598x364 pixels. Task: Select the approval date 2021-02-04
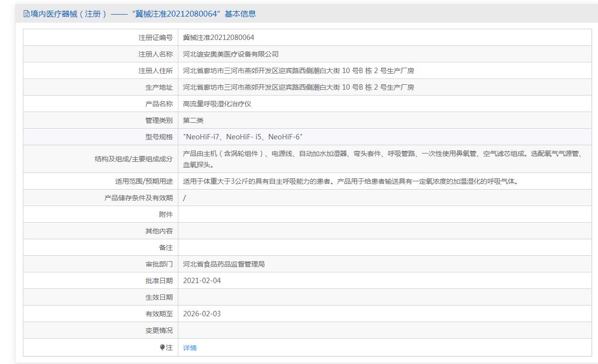pos(202,281)
